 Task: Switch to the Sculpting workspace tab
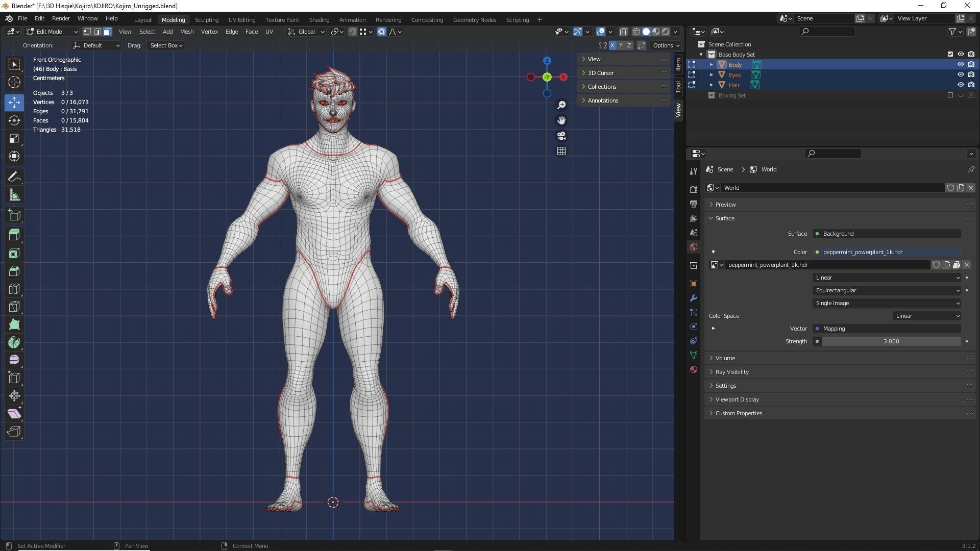[x=206, y=20]
